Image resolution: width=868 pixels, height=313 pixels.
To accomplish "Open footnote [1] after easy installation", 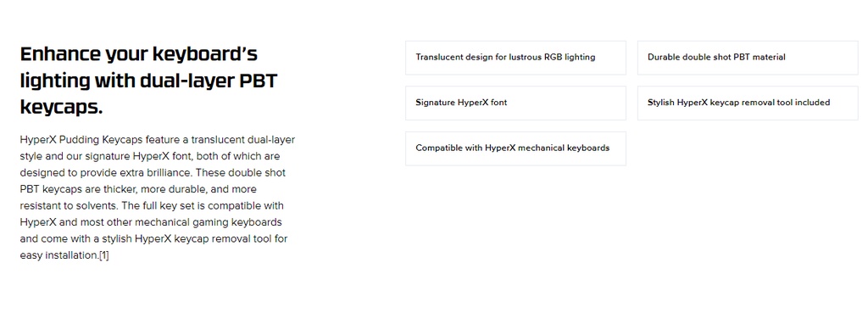I will point(103,255).
